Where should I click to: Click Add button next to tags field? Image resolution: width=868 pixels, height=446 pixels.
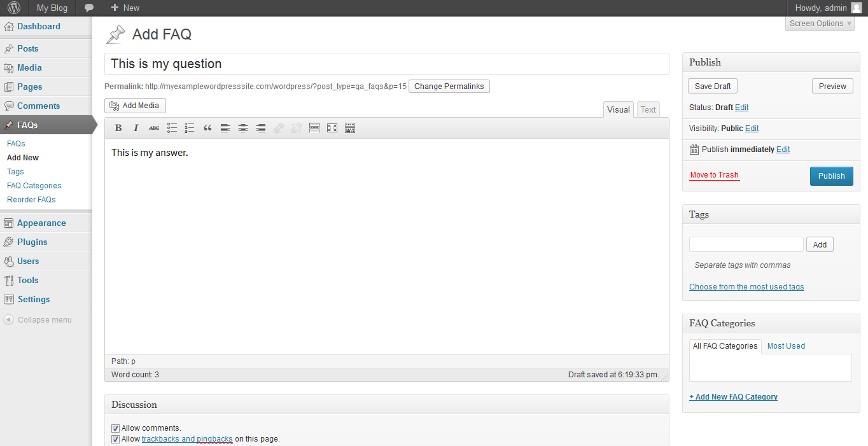pyautogui.click(x=820, y=244)
